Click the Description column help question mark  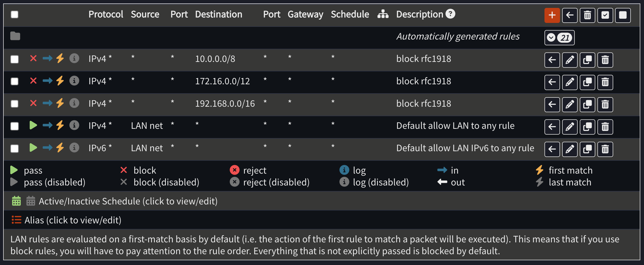click(x=451, y=14)
